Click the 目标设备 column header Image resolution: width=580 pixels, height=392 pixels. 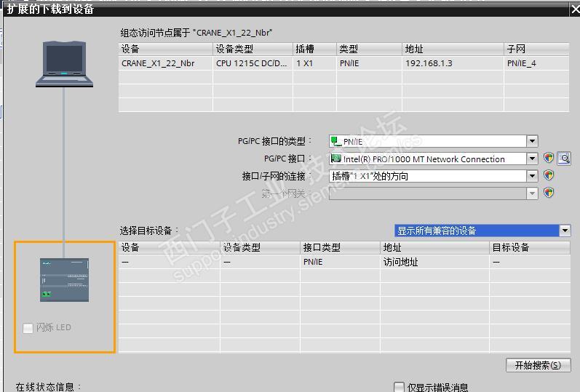point(530,247)
